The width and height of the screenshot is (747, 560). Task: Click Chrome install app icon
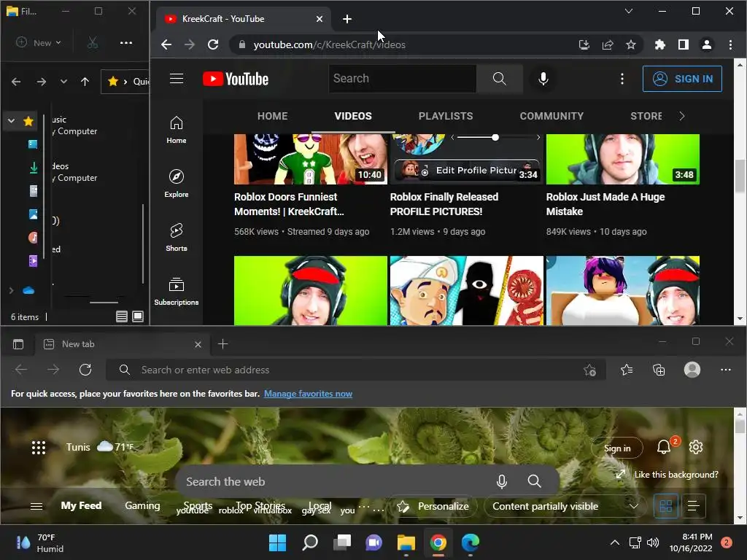pyautogui.click(x=584, y=44)
